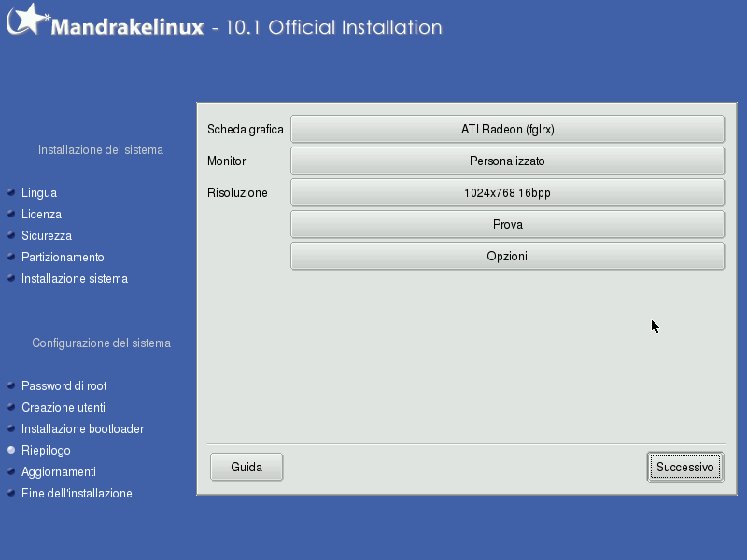Image resolution: width=747 pixels, height=560 pixels.
Task: Proceed with the Successivo button
Action: pos(684,468)
